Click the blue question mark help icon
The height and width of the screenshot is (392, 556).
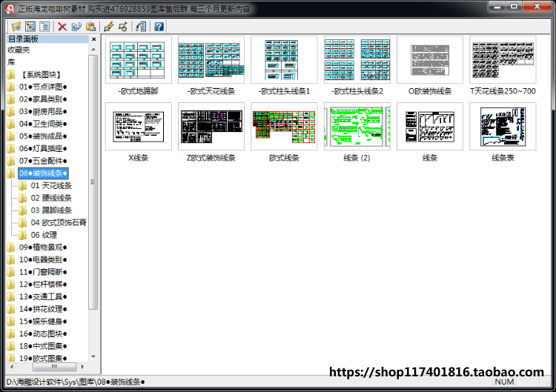[x=159, y=27]
